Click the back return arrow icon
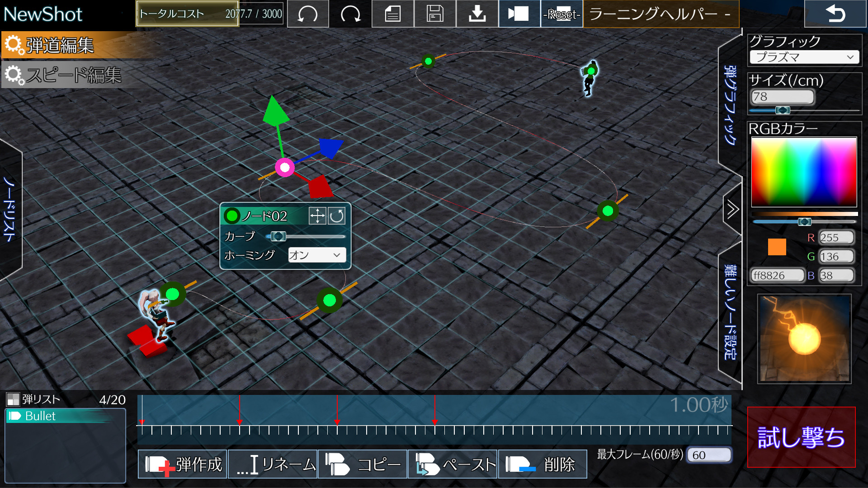Viewport: 868px width, 488px height. tap(835, 14)
